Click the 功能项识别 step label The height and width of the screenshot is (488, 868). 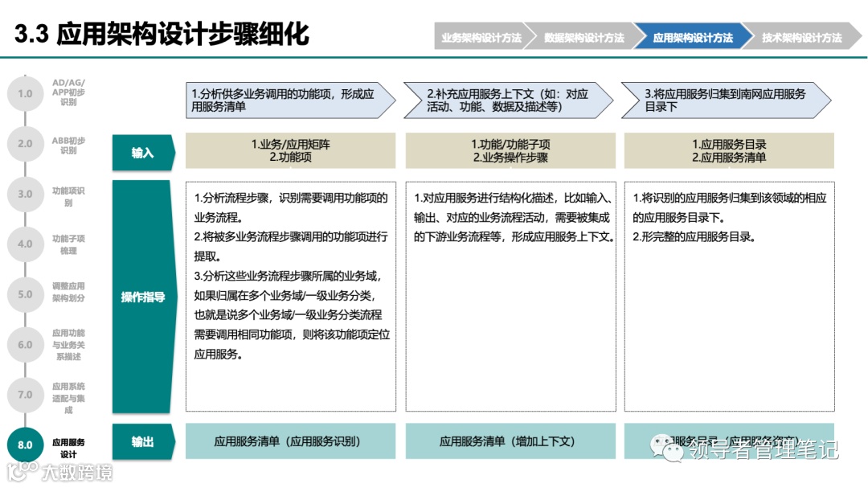pos(68,196)
